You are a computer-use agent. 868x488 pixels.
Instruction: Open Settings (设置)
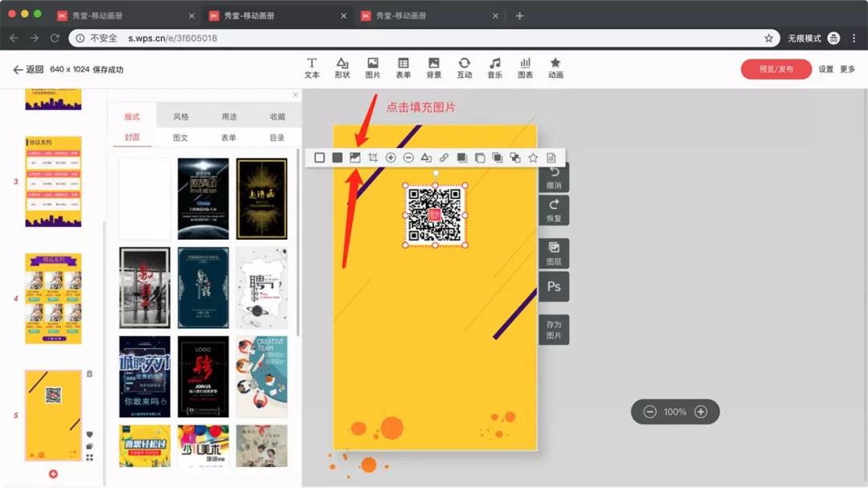coord(826,69)
